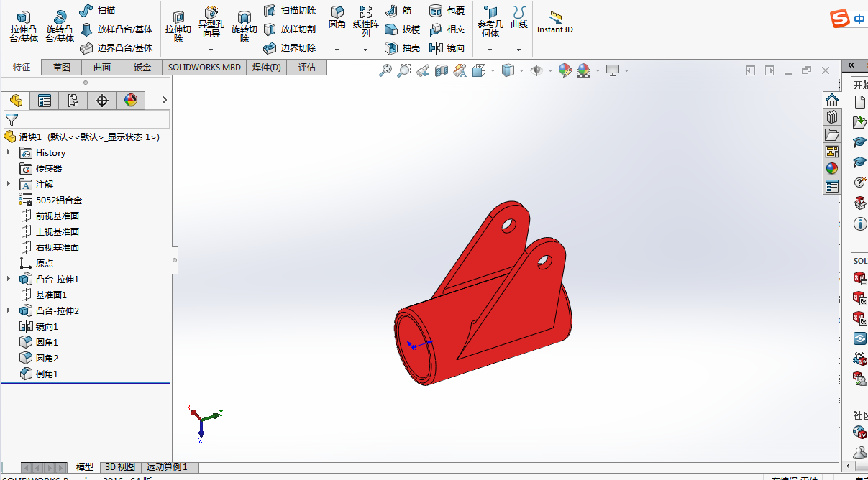Click the Previous View icon

(423, 70)
